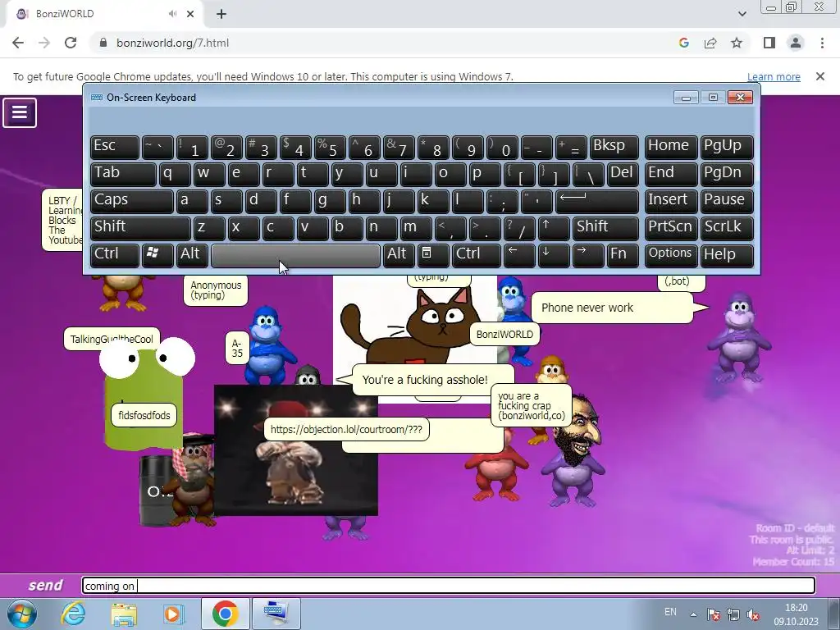
Task: Open the Chrome profile avatar
Action: [796, 43]
